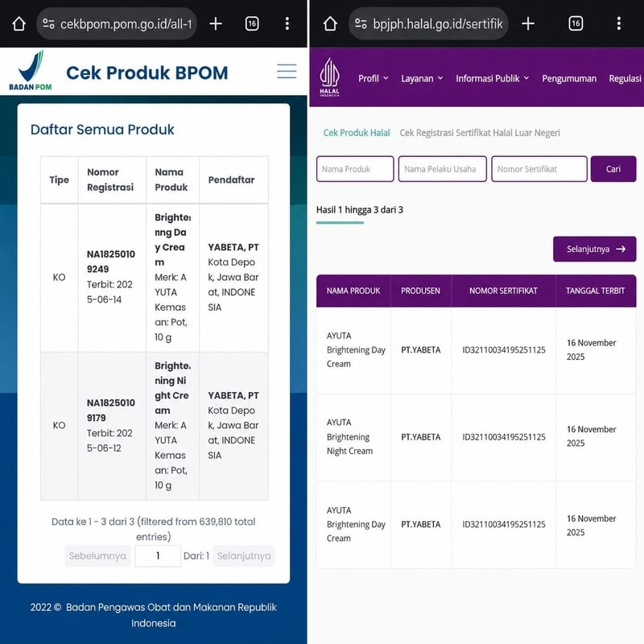Expand the Profil dropdown menu
The height and width of the screenshot is (644, 644).
pos(373,78)
